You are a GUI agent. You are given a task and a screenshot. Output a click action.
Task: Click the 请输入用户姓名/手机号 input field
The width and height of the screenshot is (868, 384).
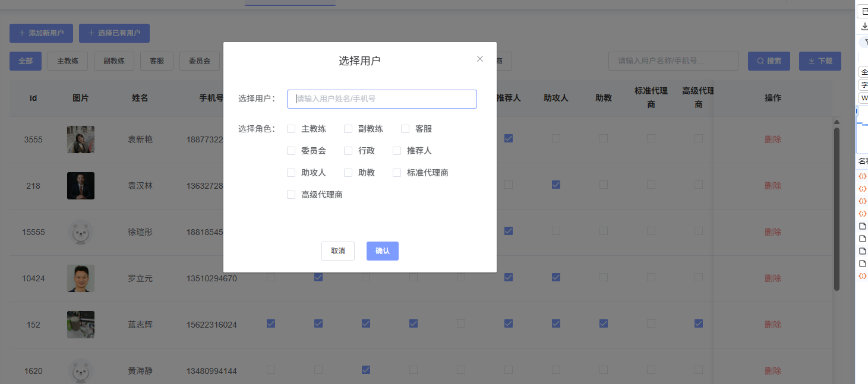coord(382,99)
